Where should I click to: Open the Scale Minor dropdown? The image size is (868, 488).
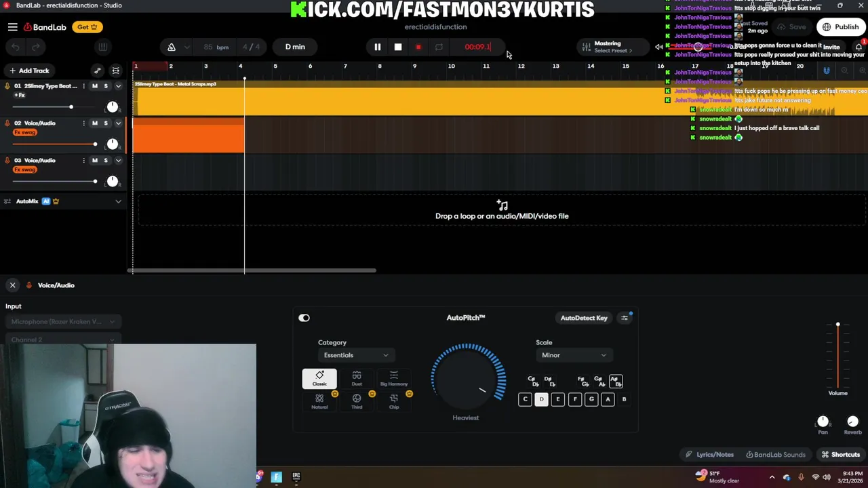point(574,355)
